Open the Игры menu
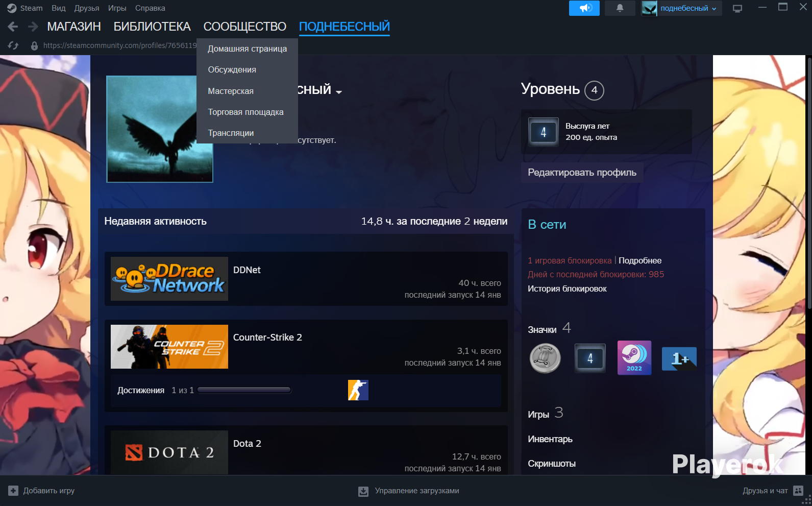 click(x=117, y=8)
